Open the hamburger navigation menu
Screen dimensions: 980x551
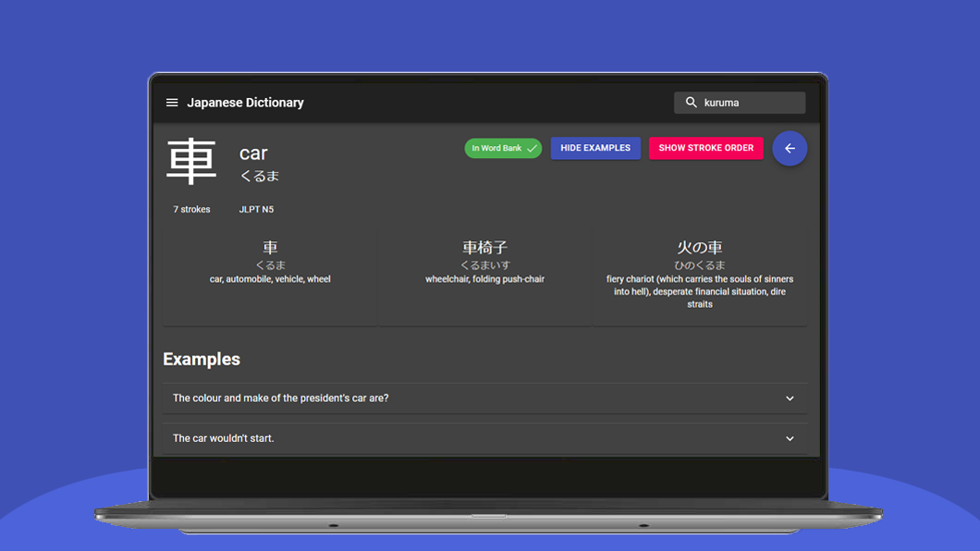pos(172,103)
